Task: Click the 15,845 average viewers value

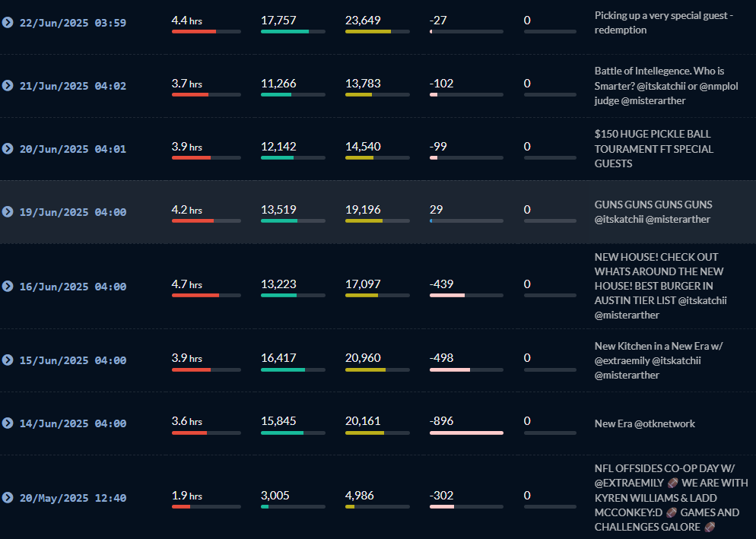Action: click(278, 421)
